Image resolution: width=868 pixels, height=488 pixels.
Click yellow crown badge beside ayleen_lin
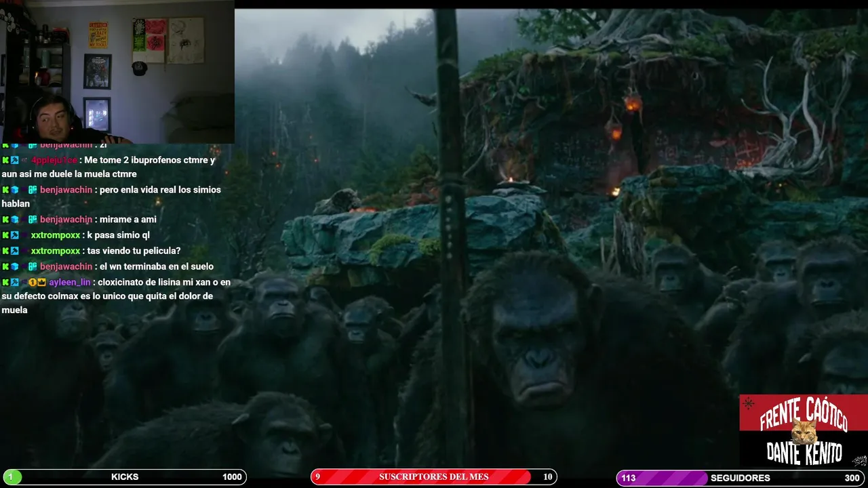coord(41,282)
